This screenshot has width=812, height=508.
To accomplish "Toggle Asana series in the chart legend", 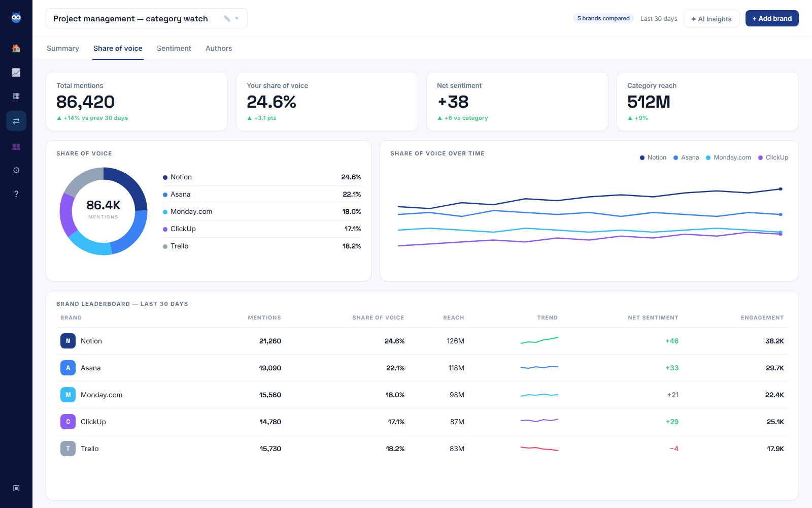I will pyautogui.click(x=686, y=157).
